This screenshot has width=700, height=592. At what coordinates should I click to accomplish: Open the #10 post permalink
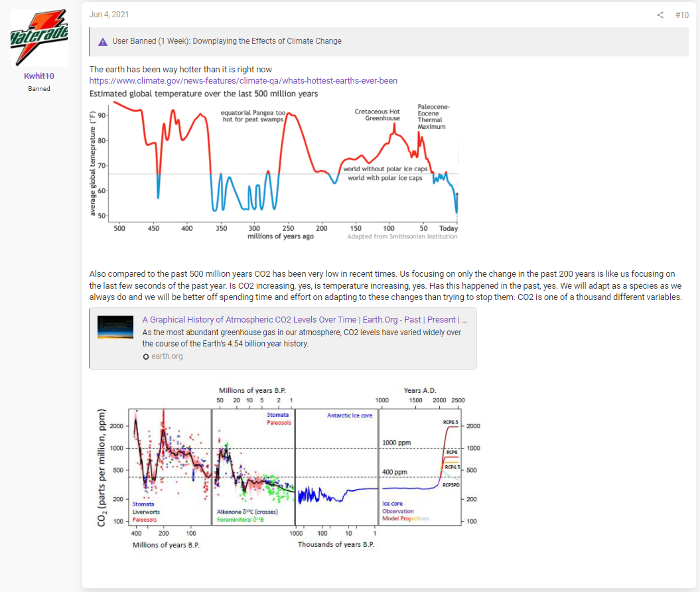coord(681,15)
